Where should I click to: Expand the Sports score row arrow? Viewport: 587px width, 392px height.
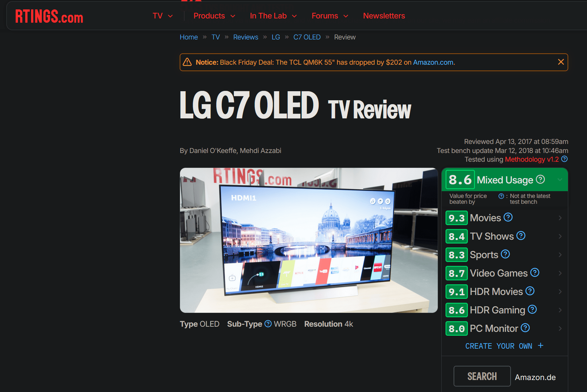(560, 255)
